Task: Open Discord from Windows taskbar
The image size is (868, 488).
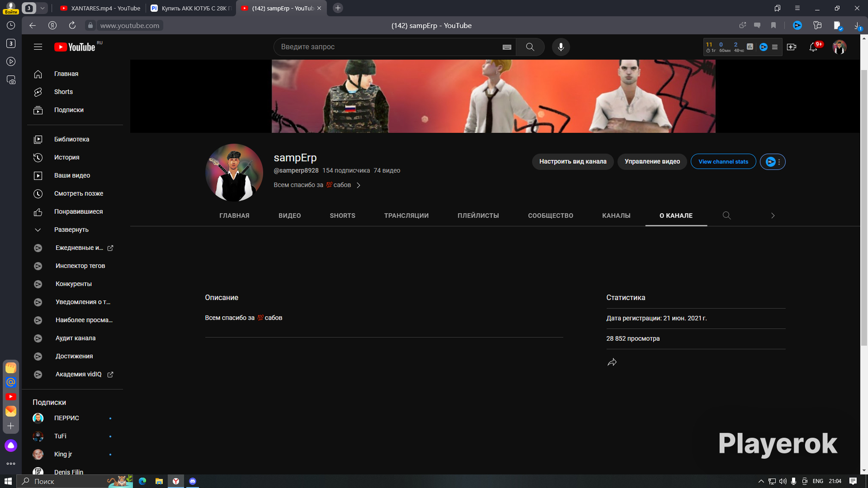Action: [192, 481]
